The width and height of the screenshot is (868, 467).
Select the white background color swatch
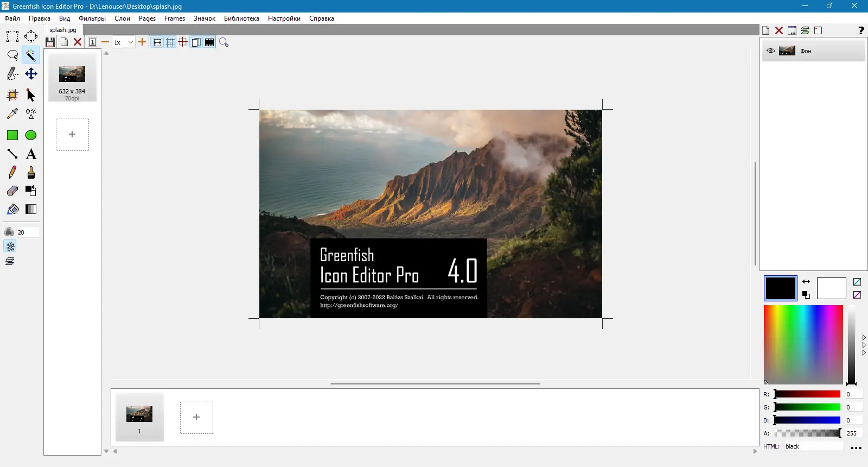(832, 288)
